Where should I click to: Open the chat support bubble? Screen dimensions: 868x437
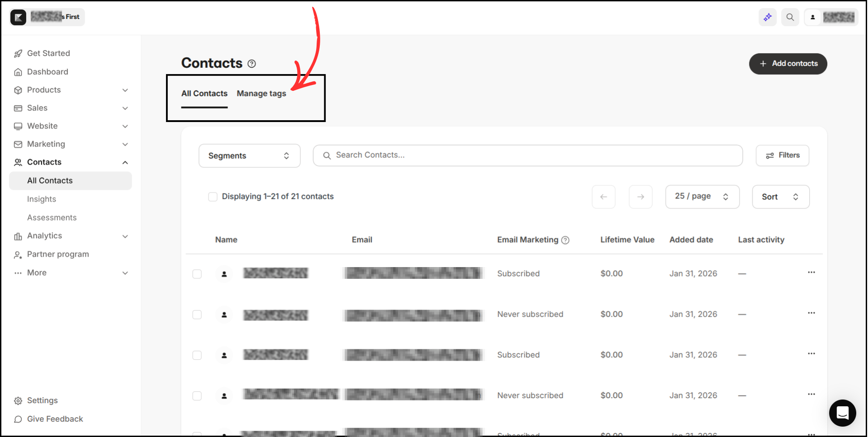click(842, 413)
